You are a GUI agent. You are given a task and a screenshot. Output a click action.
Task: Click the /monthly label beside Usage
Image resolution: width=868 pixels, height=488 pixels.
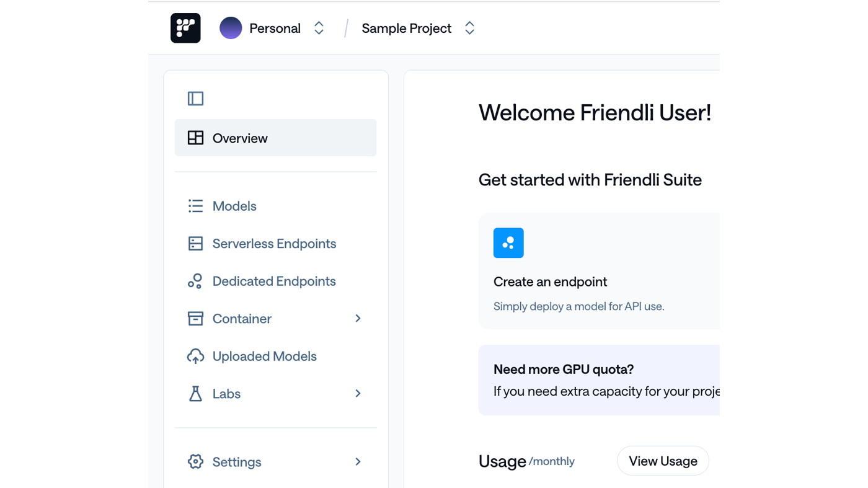click(552, 461)
